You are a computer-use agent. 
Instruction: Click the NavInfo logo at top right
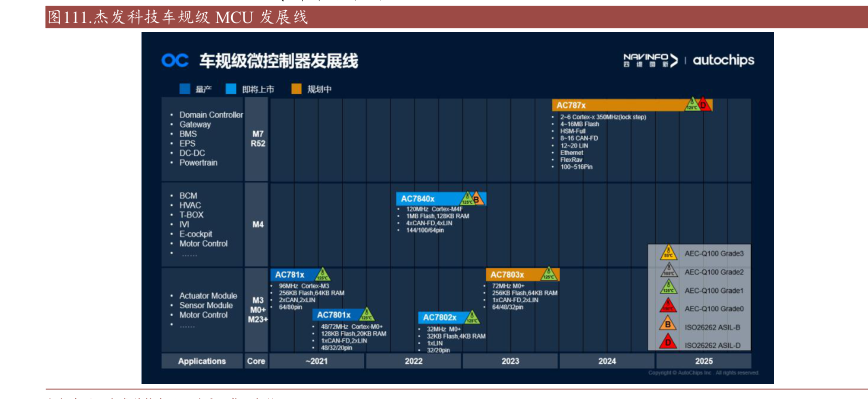point(650,60)
